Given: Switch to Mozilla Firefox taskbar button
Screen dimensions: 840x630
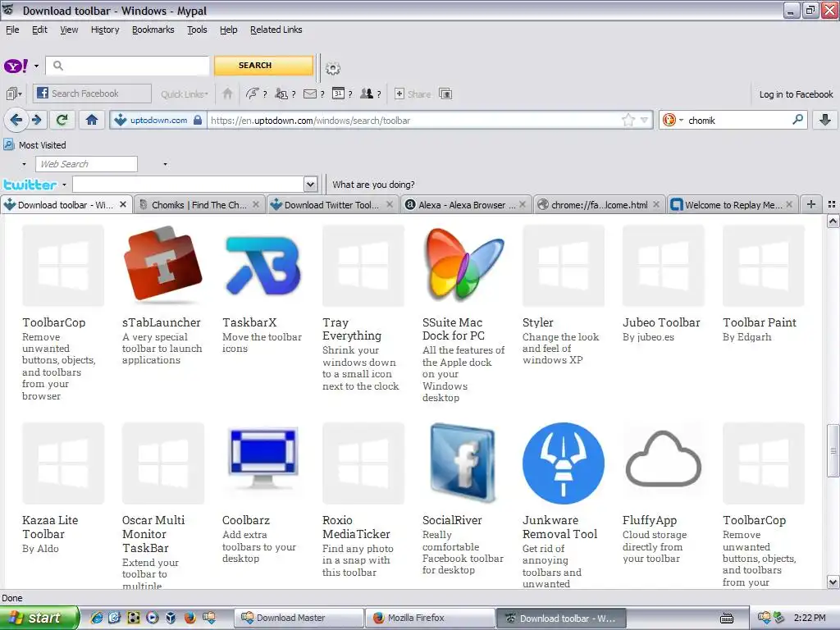Looking at the screenshot, I should (430, 618).
